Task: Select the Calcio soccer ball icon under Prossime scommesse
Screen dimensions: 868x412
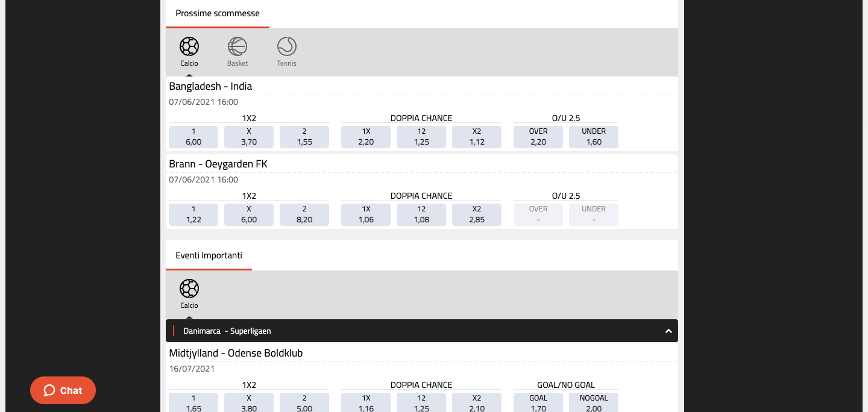Action: point(189,47)
